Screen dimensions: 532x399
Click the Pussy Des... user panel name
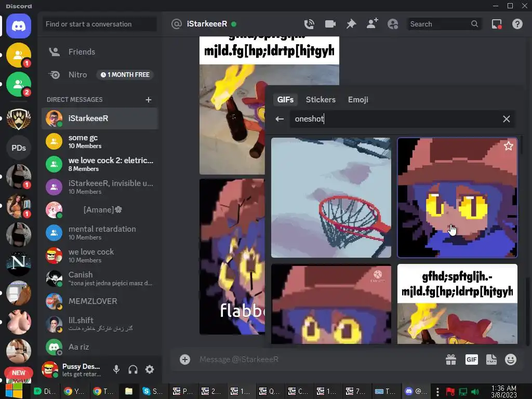coord(81,366)
